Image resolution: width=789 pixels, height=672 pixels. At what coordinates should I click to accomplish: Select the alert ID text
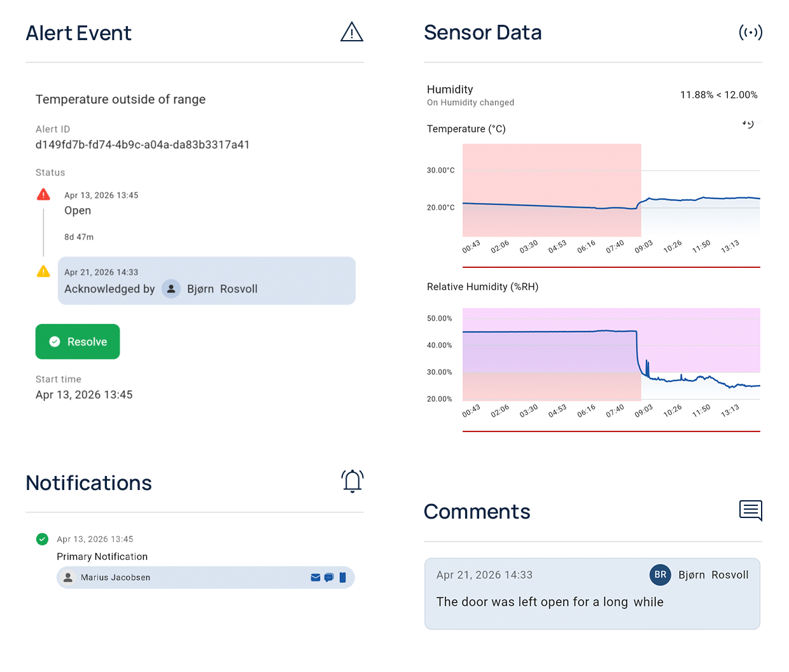[x=143, y=145]
